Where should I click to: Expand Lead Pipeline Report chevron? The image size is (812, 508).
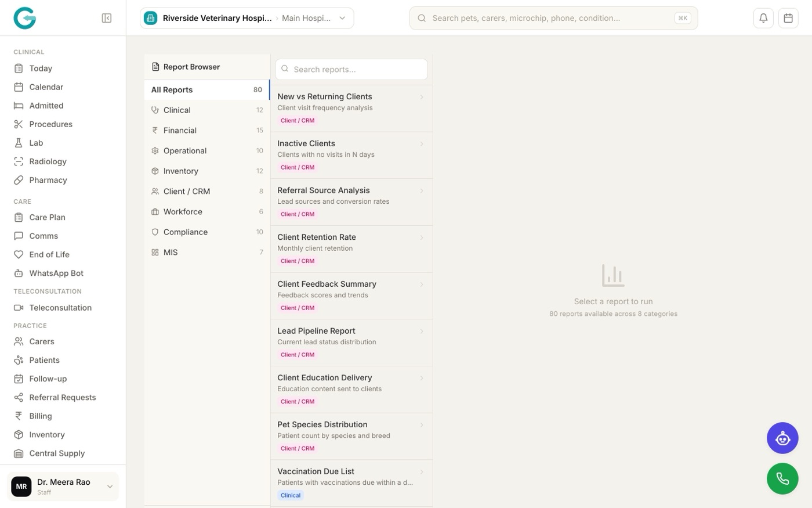pyautogui.click(x=422, y=331)
